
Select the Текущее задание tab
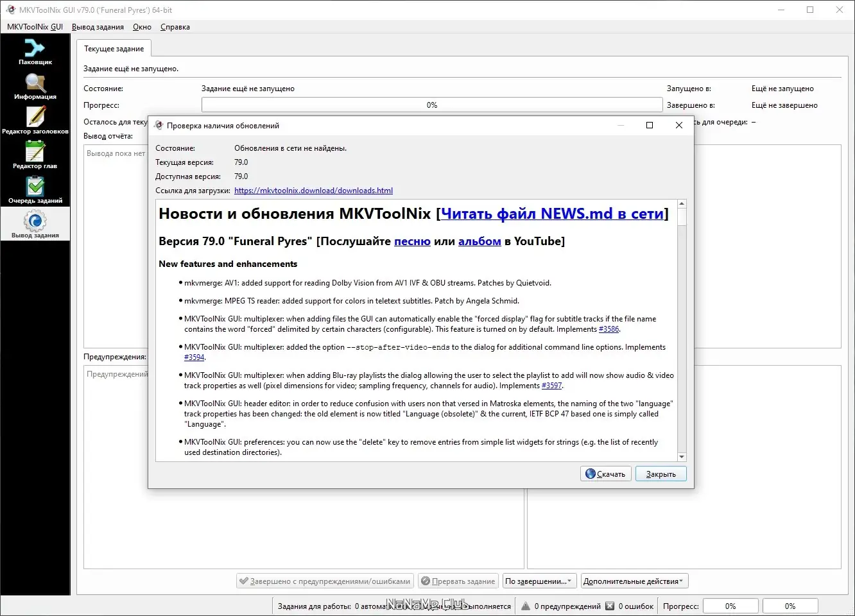(x=114, y=49)
